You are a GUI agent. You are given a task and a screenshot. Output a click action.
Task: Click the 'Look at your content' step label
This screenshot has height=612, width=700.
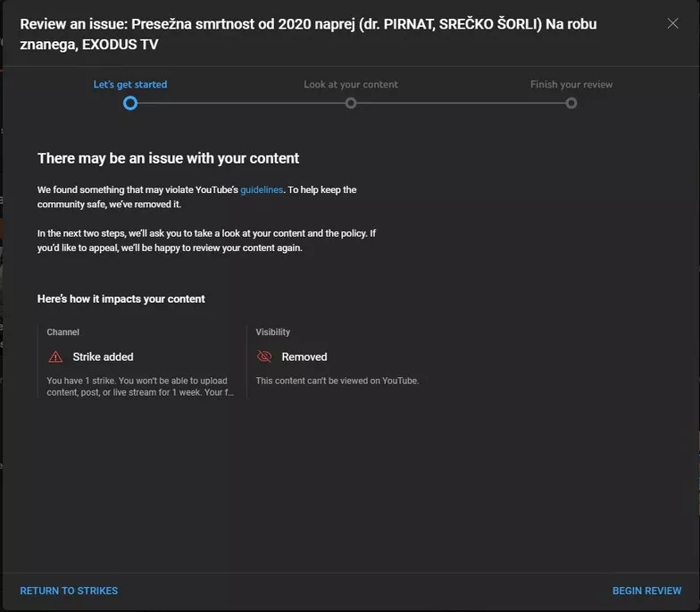point(351,85)
